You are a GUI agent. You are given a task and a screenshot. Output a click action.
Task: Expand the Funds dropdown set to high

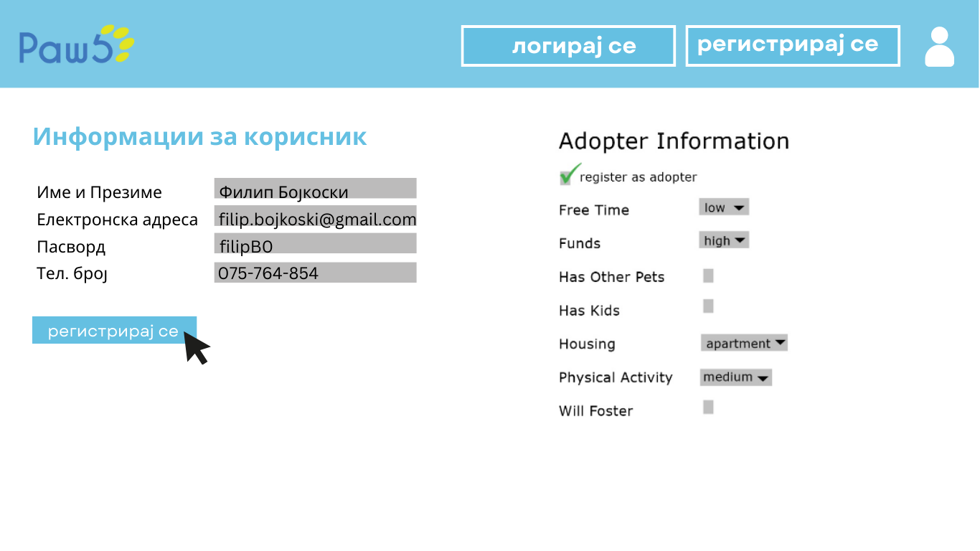724,240
